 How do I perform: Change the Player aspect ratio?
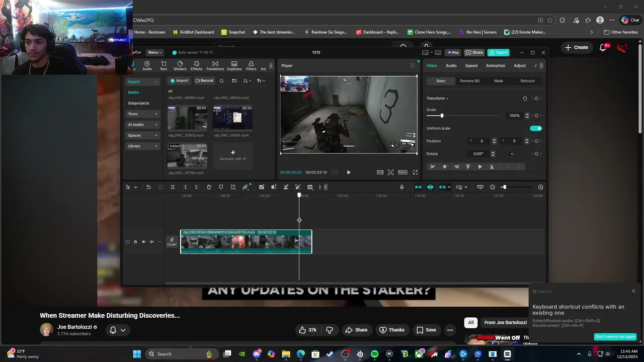(403, 172)
